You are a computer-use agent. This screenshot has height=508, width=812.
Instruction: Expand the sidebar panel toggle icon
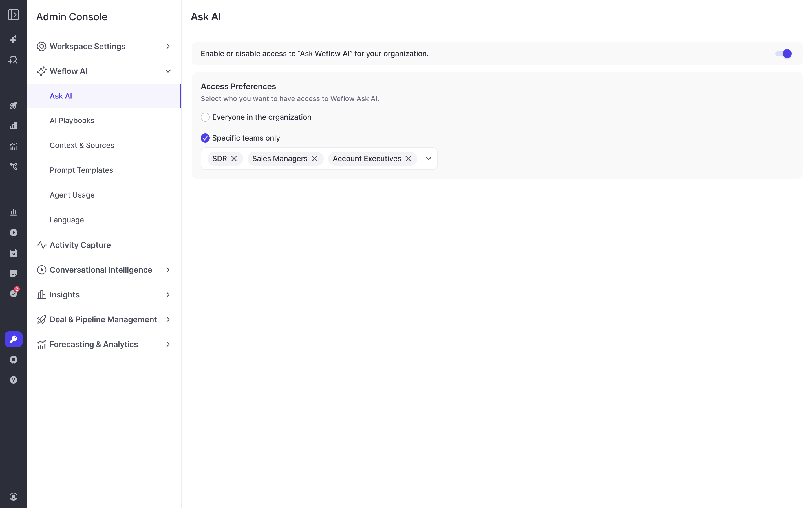14,15
